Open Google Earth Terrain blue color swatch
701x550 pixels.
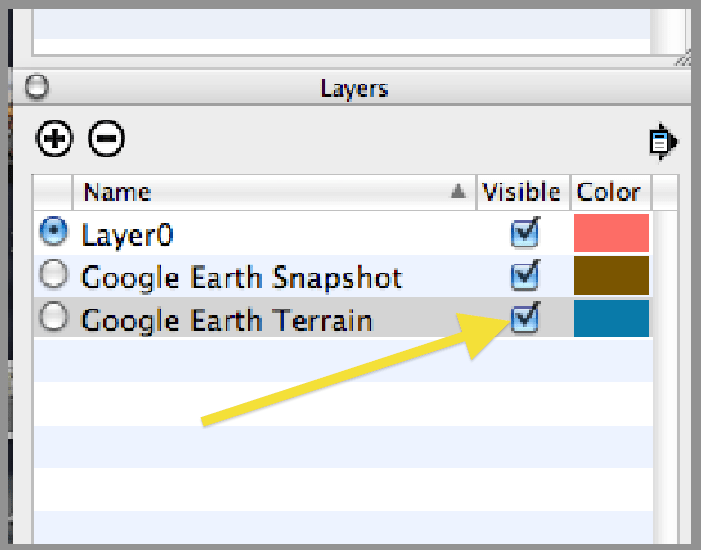click(611, 318)
